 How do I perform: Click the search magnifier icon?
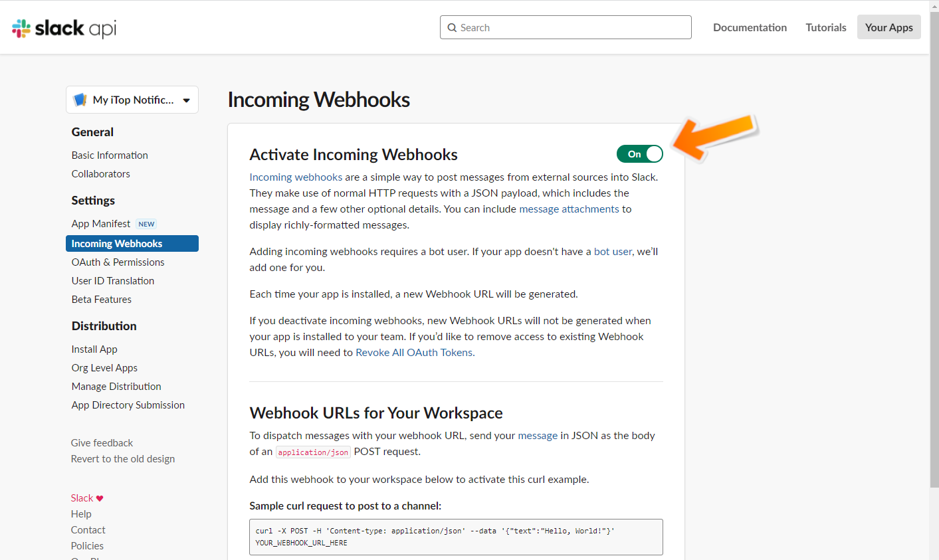pyautogui.click(x=452, y=28)
